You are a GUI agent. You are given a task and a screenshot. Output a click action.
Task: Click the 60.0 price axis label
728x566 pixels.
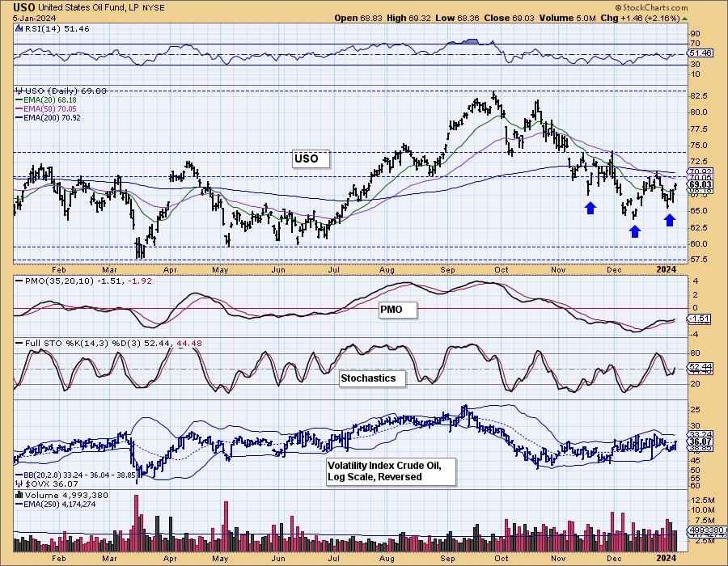click(699, 243)
